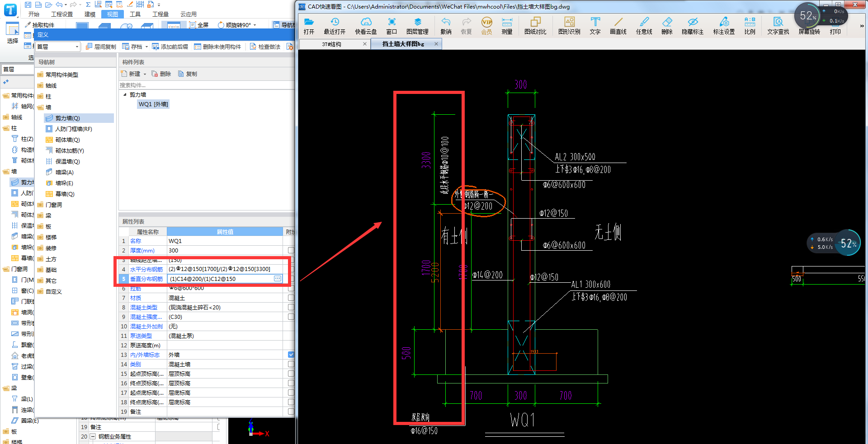Click 添加前后缀 button
The height and width of the screenshot is (444, 868).
(x=170, y=47)
